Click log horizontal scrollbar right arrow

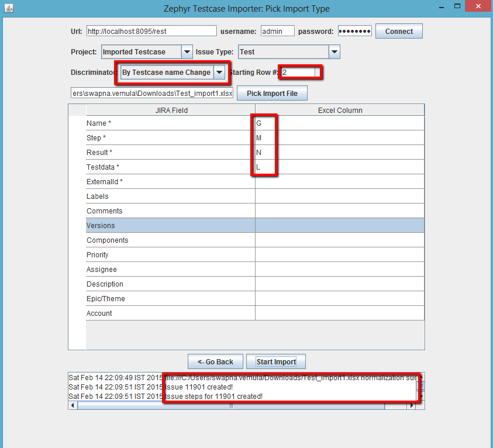pos(411,405)
